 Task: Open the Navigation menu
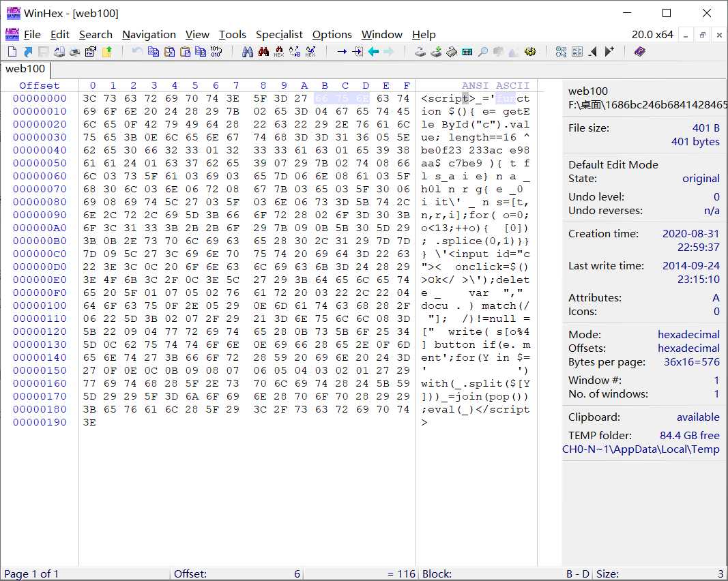click(x=149, y=35)
